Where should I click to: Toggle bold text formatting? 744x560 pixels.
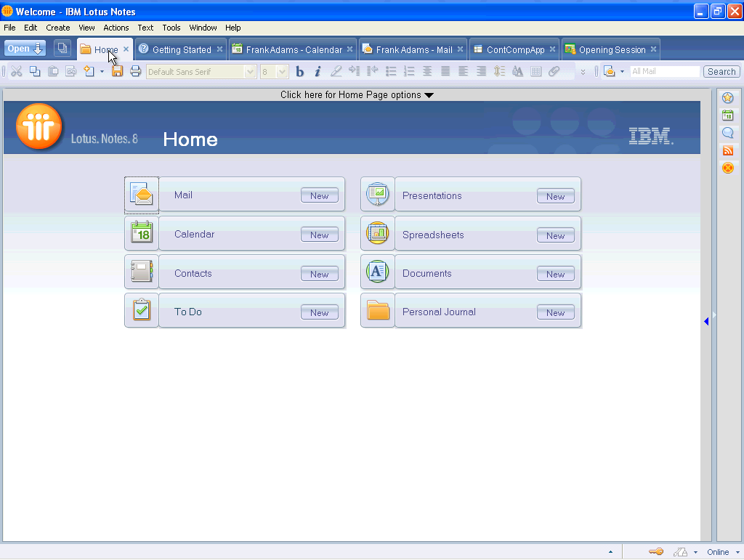click(299, 71)
